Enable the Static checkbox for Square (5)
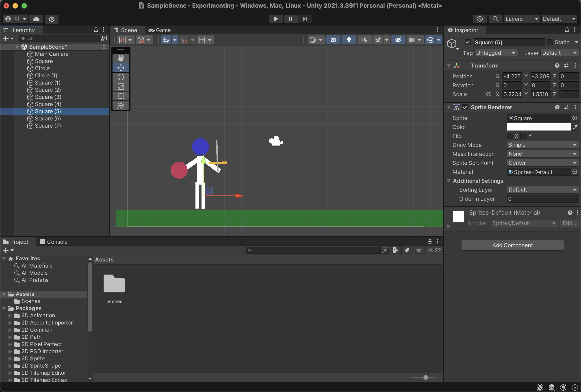 point(550,42)
